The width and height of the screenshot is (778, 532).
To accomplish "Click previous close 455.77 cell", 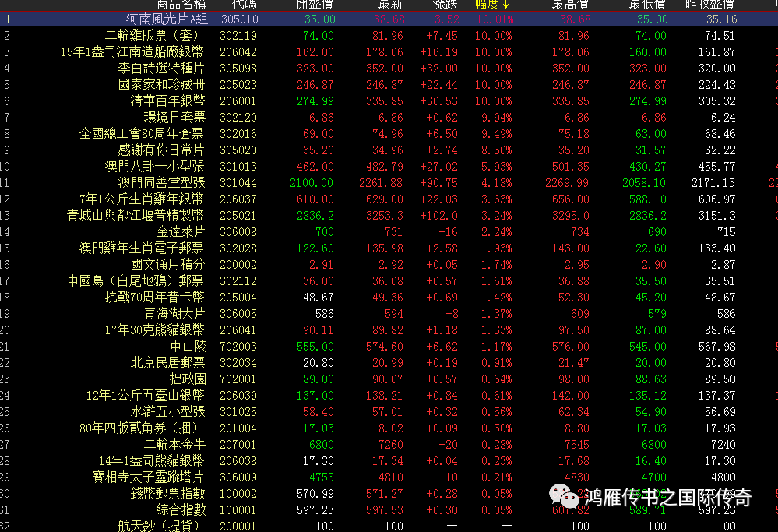I will (717, 166).
